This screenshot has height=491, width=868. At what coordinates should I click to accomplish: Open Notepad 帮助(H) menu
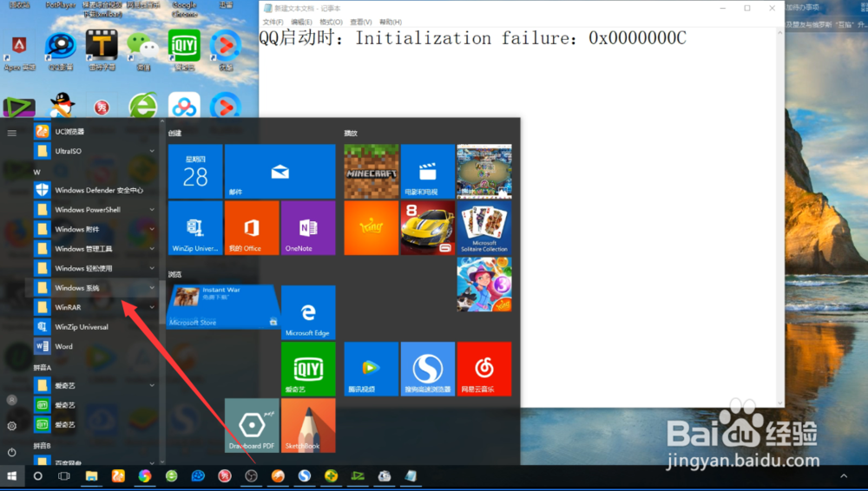pos(391,23)
